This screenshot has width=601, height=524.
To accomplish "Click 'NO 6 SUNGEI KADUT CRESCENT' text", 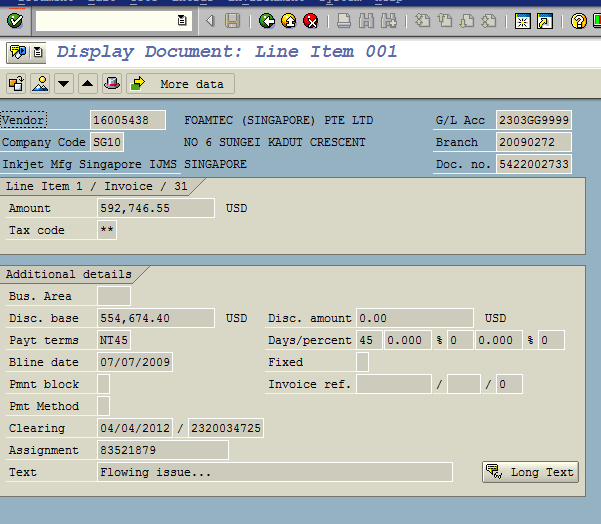I will (x=274, y=142).
